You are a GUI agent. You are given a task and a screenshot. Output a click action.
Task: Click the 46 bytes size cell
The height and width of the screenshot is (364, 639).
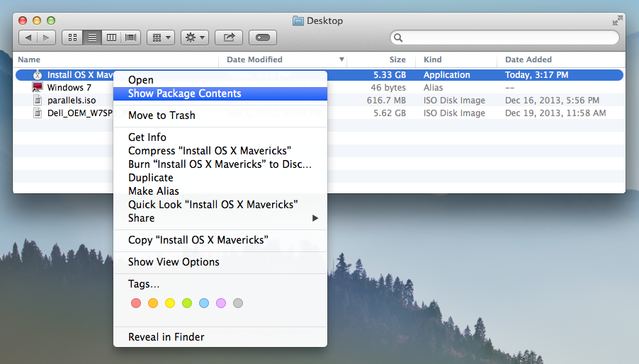pos(388,88)
